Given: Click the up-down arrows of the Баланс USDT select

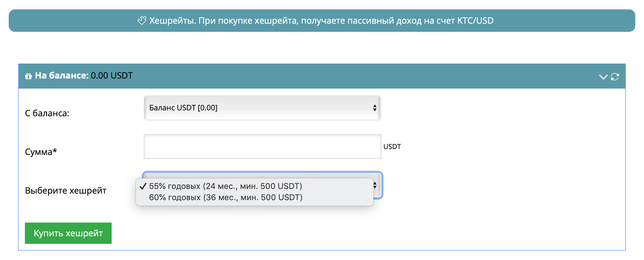Looking at the screenshot, I should (375, 108).
